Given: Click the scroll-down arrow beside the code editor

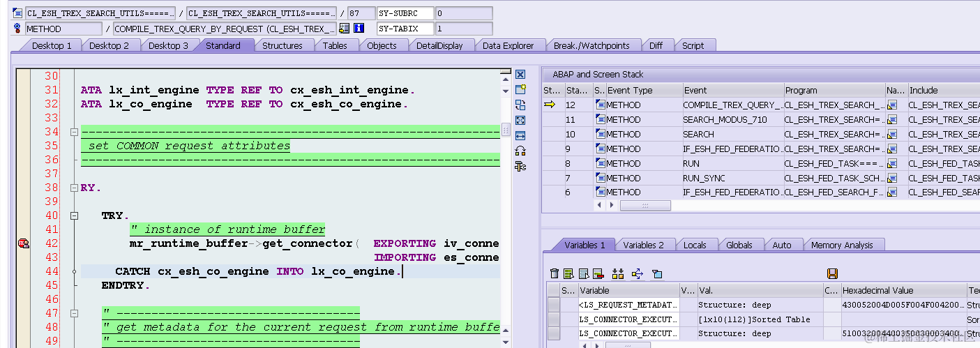Looking at the screenshot, I should (506, 91).
